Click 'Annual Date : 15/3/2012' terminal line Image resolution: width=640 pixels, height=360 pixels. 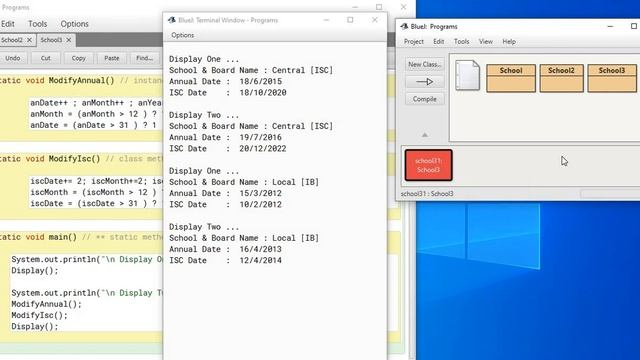coord(225,193)
